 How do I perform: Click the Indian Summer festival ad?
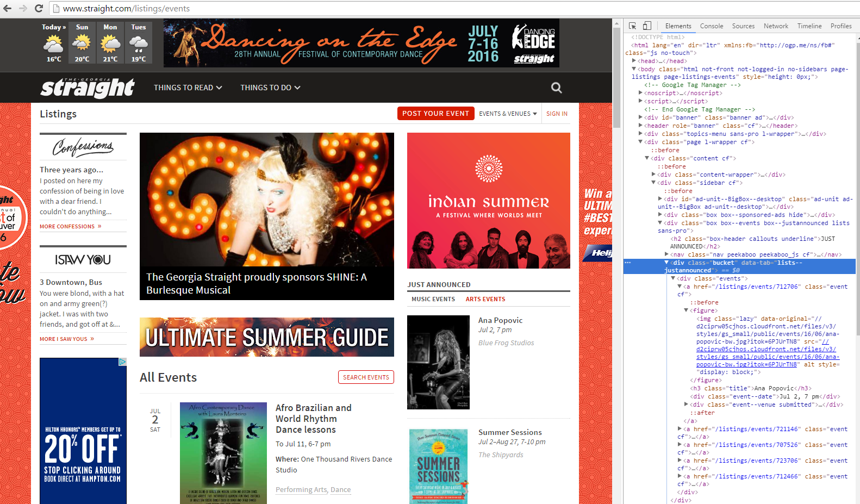tap(489, 201)
